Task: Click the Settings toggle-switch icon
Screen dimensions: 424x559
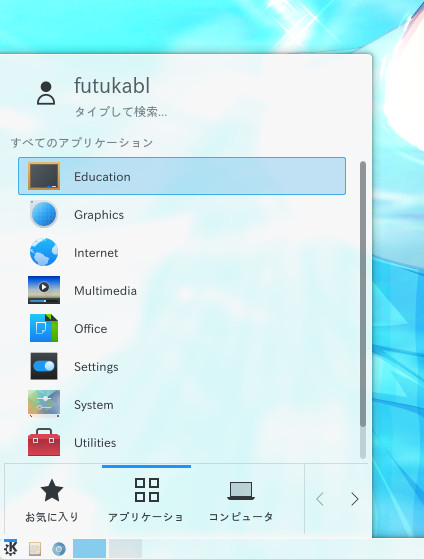Action: tap(44, 366)
